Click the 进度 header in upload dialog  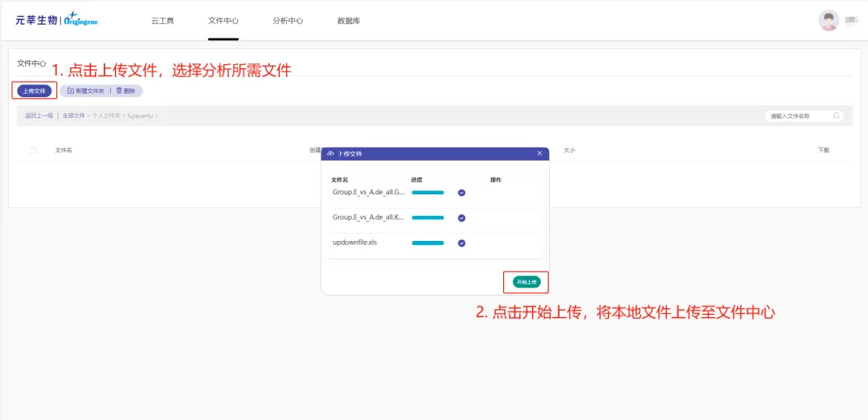tap(417, 180)
